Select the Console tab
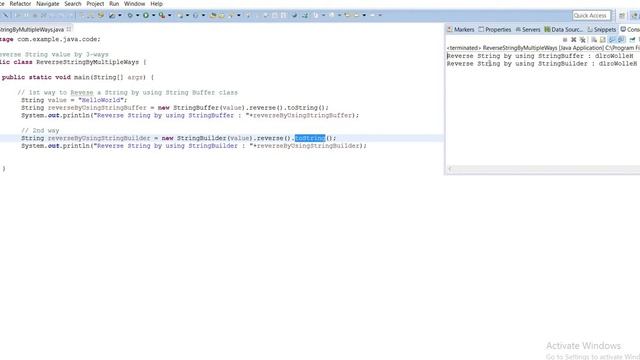Screen dimensions: 640x360 point(630,29)
